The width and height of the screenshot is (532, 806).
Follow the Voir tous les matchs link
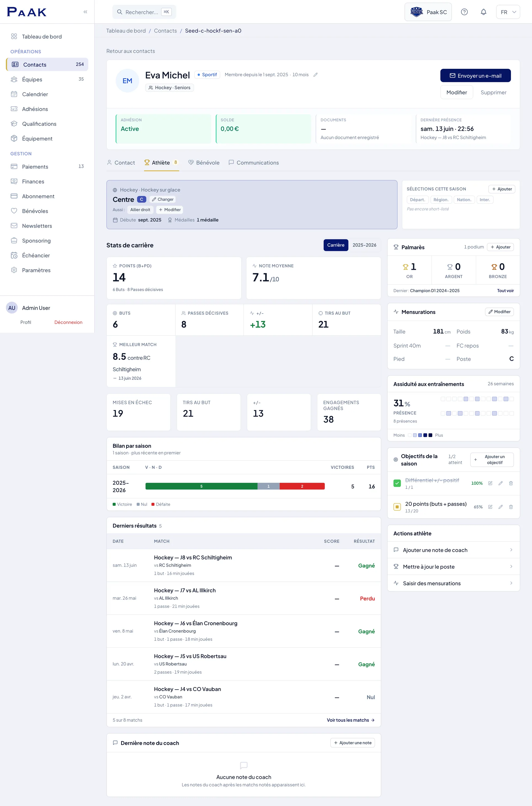click(351, 720)
